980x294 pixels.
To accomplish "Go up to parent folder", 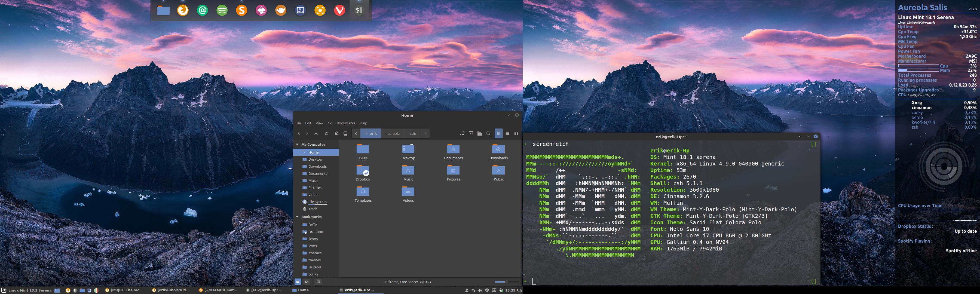I will click(x=316, y=133).
